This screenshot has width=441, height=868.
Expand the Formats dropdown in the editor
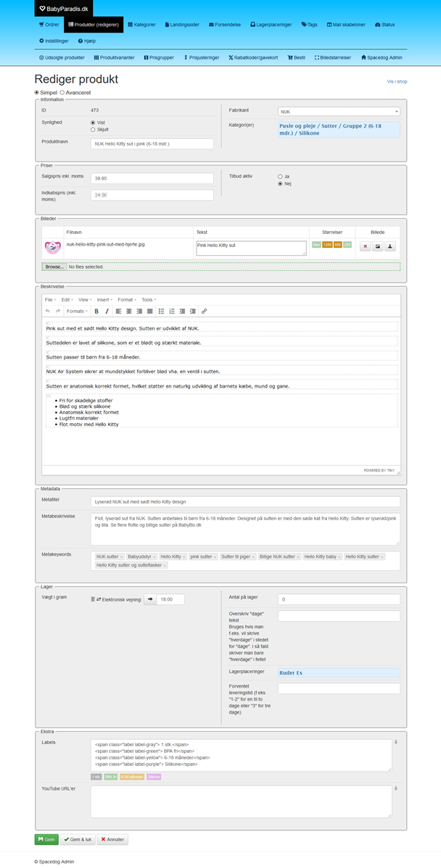click(77, 311)
